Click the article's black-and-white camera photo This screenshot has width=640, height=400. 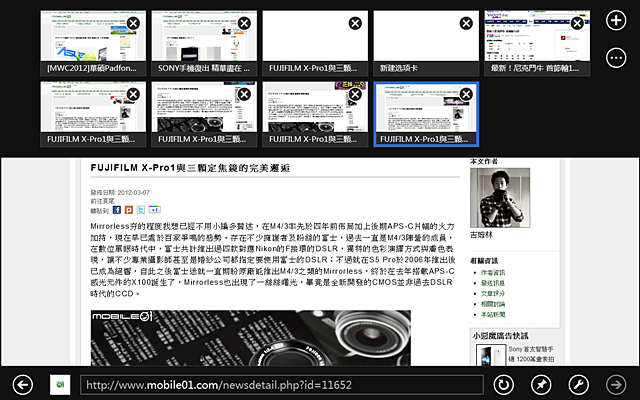[251, 338]
